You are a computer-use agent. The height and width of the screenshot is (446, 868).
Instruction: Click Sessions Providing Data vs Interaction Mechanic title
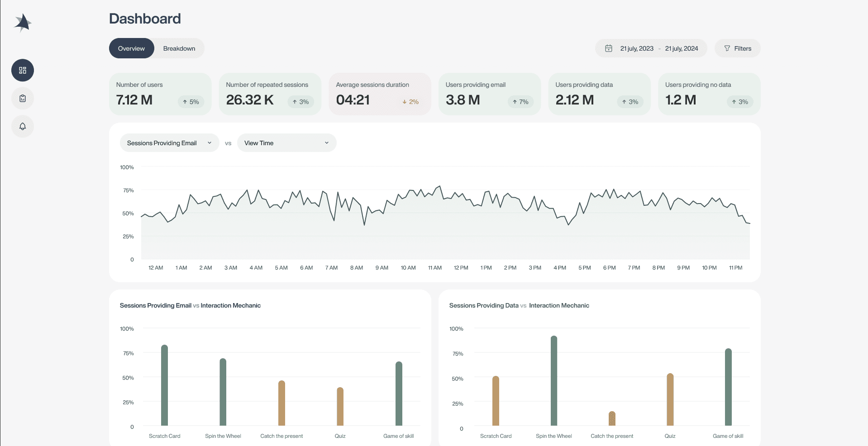click(x=519, y=305)
